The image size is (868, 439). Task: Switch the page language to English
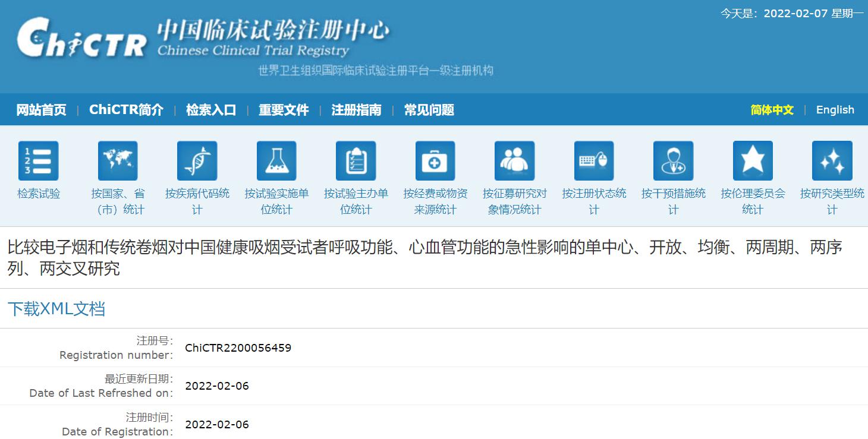point(835,110)
